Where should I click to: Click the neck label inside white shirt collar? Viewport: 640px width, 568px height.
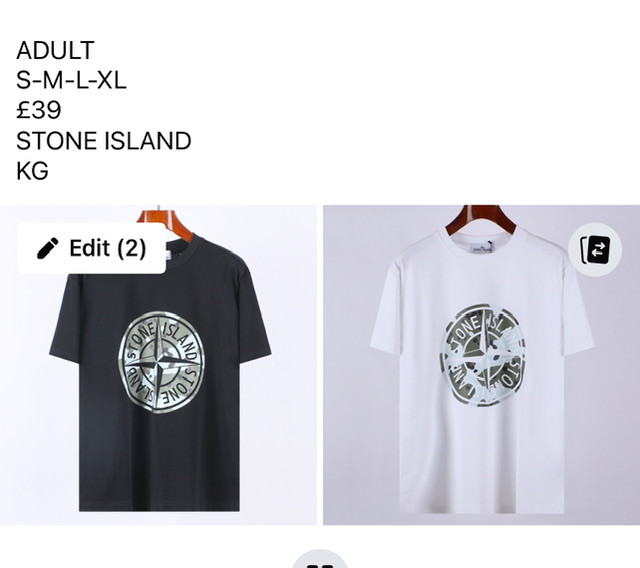(483, 247)
